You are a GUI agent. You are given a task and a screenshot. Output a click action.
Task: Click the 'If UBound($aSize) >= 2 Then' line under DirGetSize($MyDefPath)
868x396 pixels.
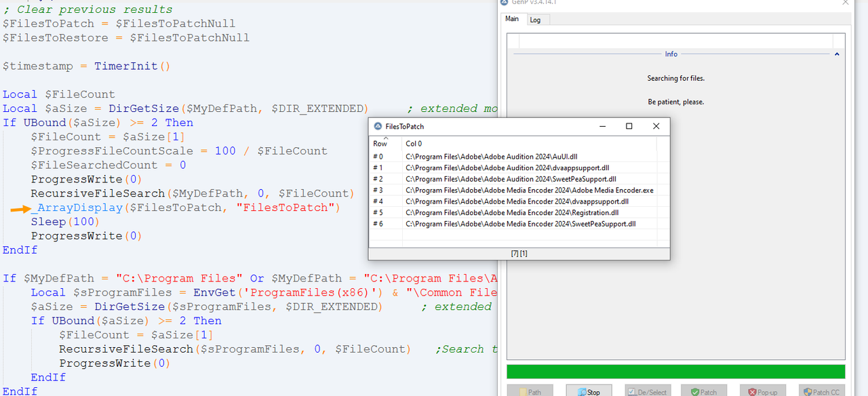pyautogui.click(x=98, y=123)
